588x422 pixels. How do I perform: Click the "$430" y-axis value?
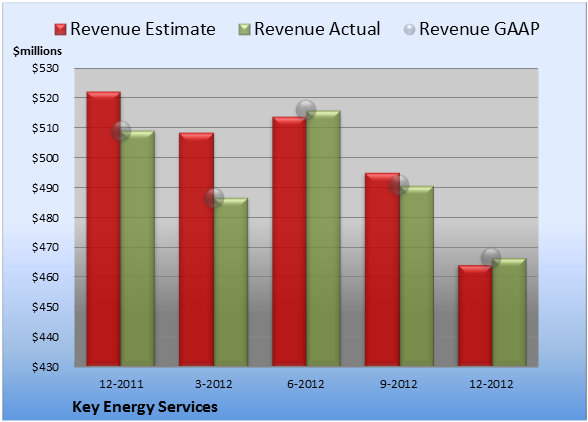click(x=45, y=367)
